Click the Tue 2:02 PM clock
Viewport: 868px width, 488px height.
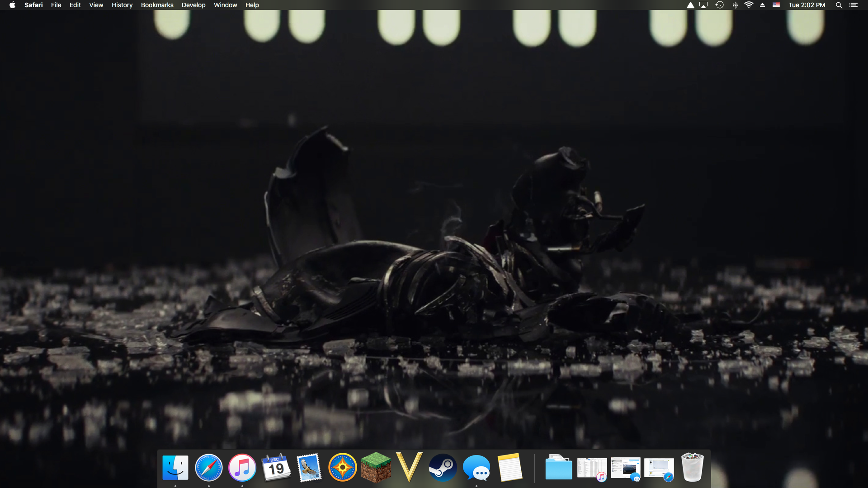[x=807, y=5]
